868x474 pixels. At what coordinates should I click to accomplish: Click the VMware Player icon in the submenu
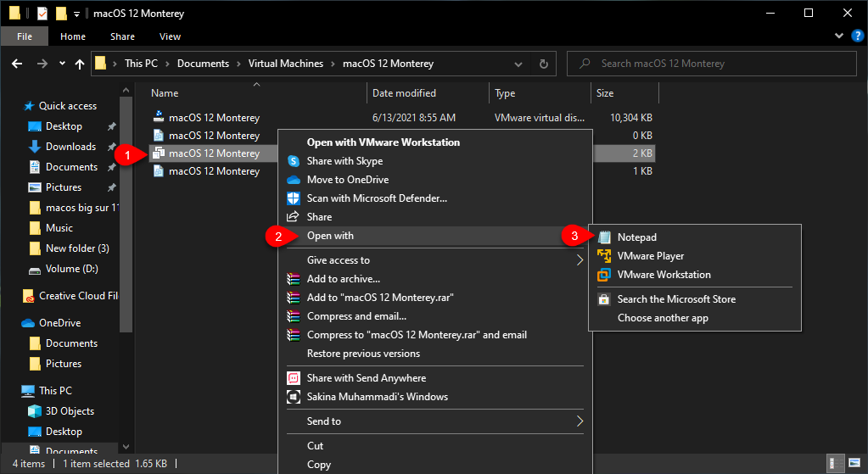(x=604, y=256)
